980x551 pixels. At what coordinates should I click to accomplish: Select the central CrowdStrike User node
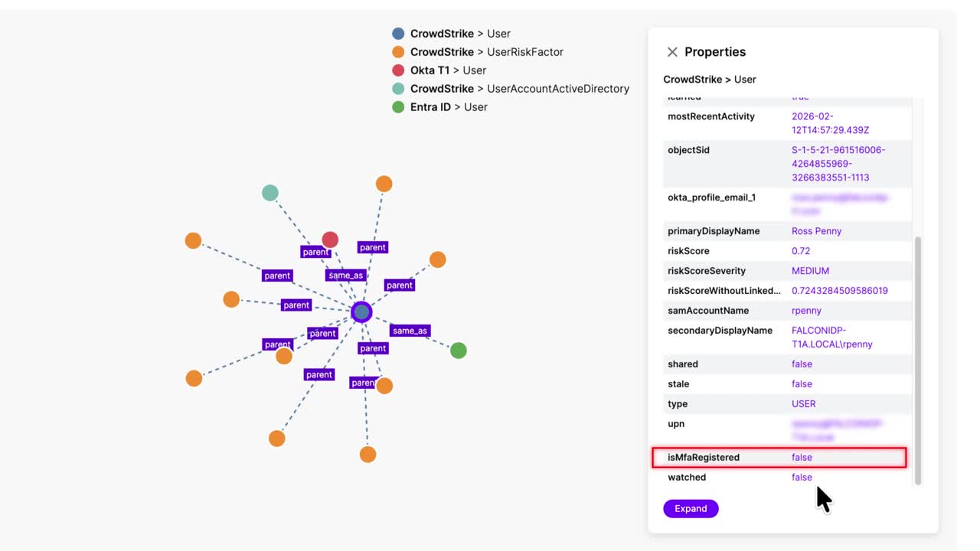[x=361, y=312]
